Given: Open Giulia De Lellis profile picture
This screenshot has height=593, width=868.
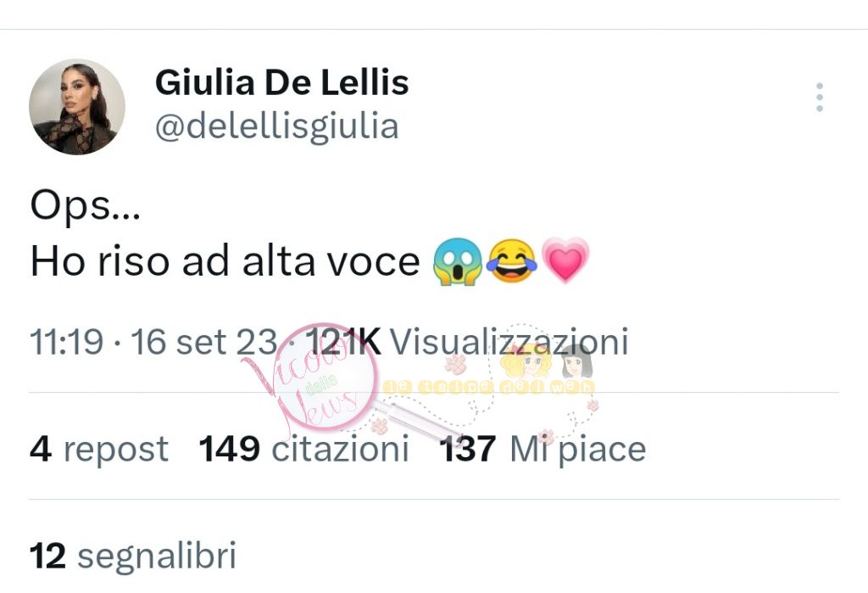Looking at the screenshot, I should click(77, 106).
